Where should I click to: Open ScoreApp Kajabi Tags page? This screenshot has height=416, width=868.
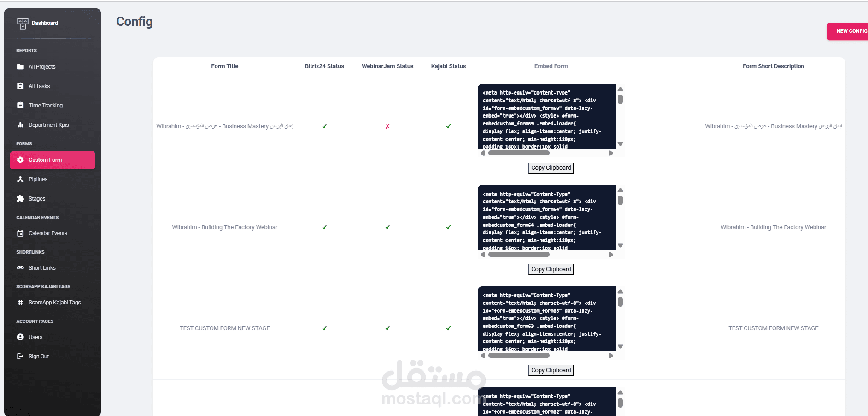[x=53, y=303]
